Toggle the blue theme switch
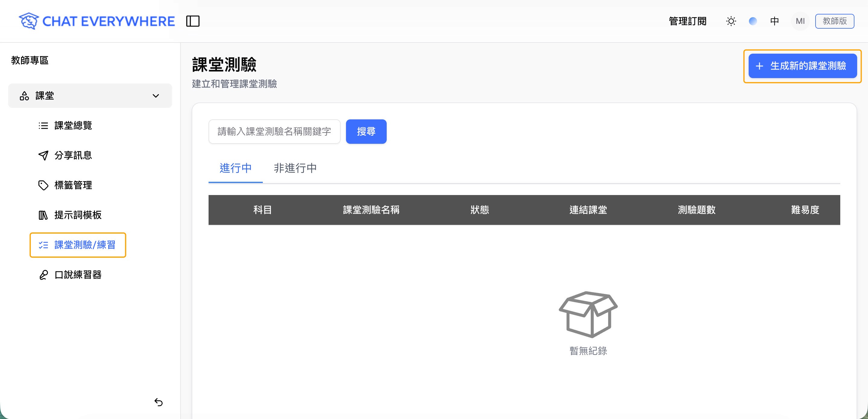Image resolution: width=868 pixels, height=419 pixels. (753, 21)
